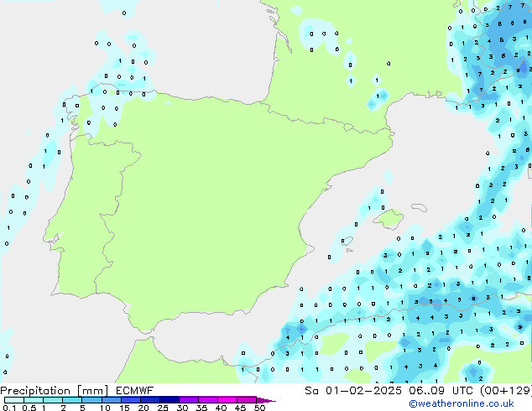Image resolution: width=532 pixels, height=411 pixels.
Task: Pick the pale cyan swatch between 1 and 2
Action: point(53,400)
